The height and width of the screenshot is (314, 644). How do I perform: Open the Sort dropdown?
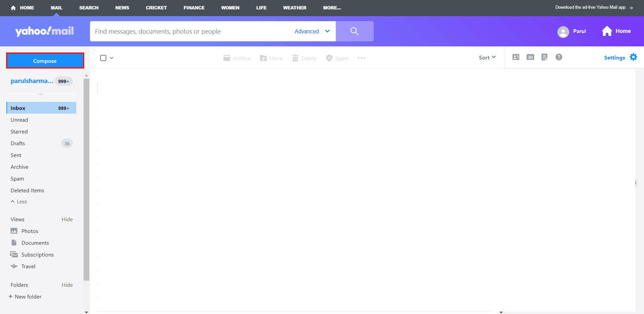pos(487,57)
